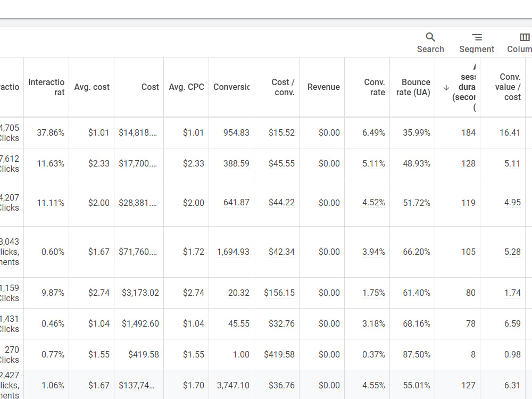Image resolution: width=532 pixels, height=399 pixels.
Task: Click the 1.75% conversion rate cell
Action: tap(373, 293)
